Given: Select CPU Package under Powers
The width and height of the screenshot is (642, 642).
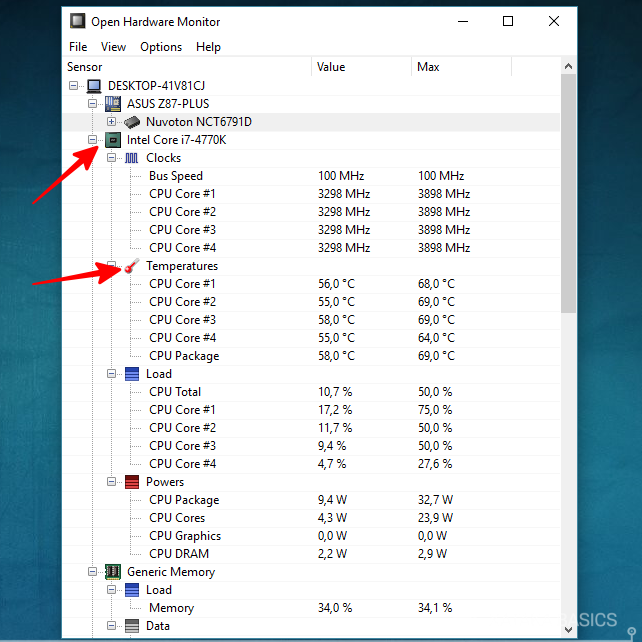Looking at the screenshot, I should click(311, 500).
